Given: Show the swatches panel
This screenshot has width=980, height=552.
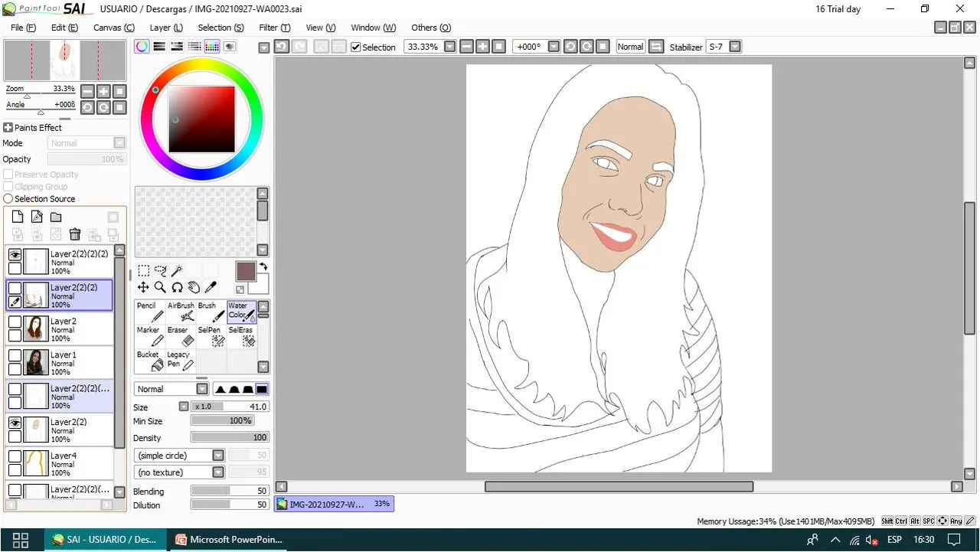Looking at the screenshot, I should tap(212, 47).
